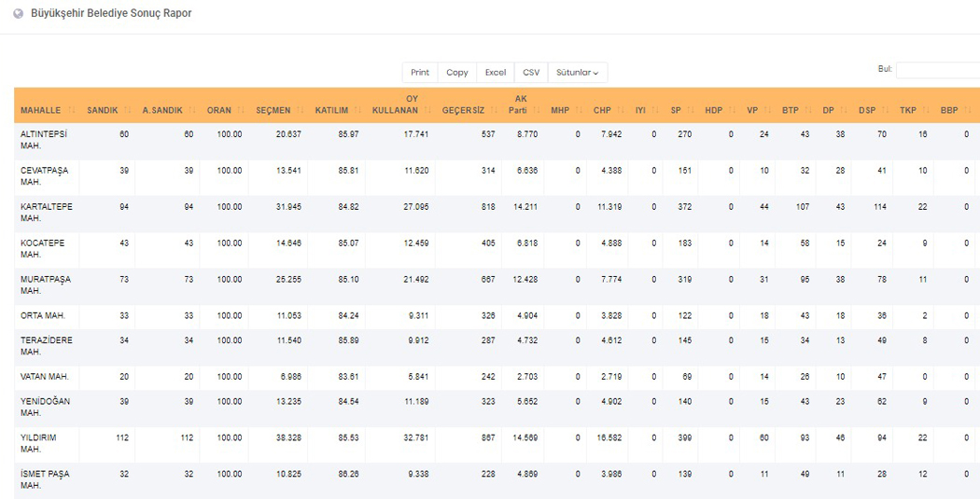The image size is (980, 499).
Task: Click the Büyükşehir Belediye Sonuç Rapor title
Action: click(x=111, y=13)
